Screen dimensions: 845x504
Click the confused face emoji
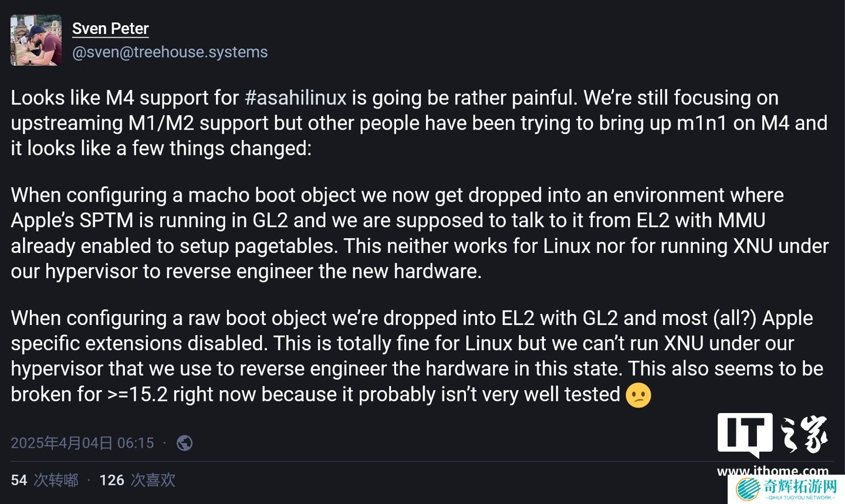click(x=638, y=395)
